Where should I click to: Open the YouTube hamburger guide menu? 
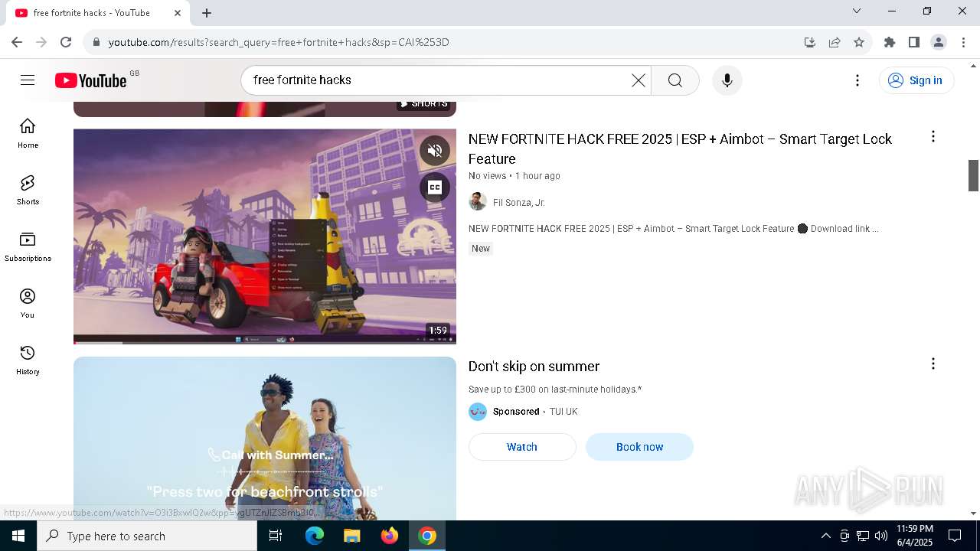tap(28, 80)
